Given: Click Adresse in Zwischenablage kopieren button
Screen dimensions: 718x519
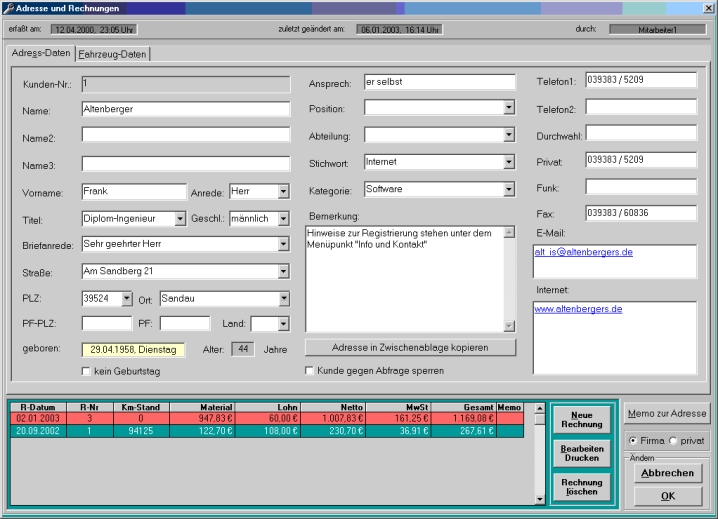Looking at the screenshot, I should (410, 347).
